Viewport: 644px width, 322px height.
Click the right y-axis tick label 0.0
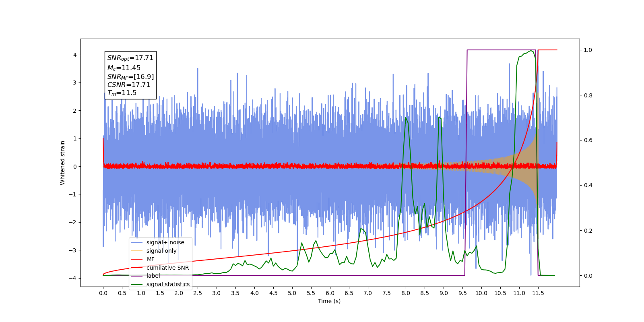tap(588, 276)
